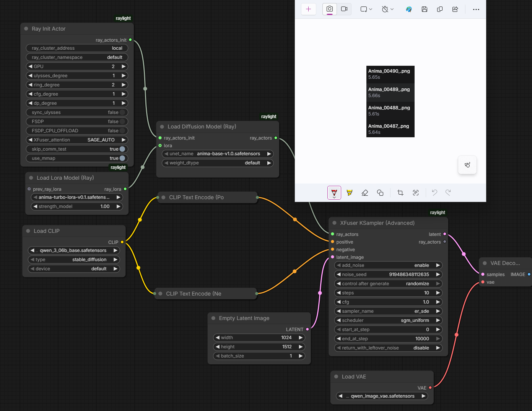Decrease the latent width with left arrow
The height and width of the screenshot is (411, 532).
pyautogui.click(x=217, y=338)
